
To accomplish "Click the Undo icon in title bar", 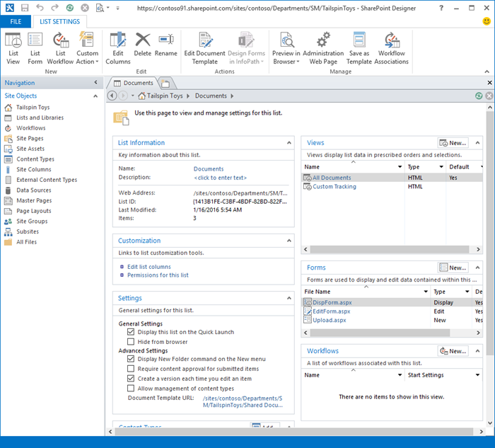I will point(40,8).
